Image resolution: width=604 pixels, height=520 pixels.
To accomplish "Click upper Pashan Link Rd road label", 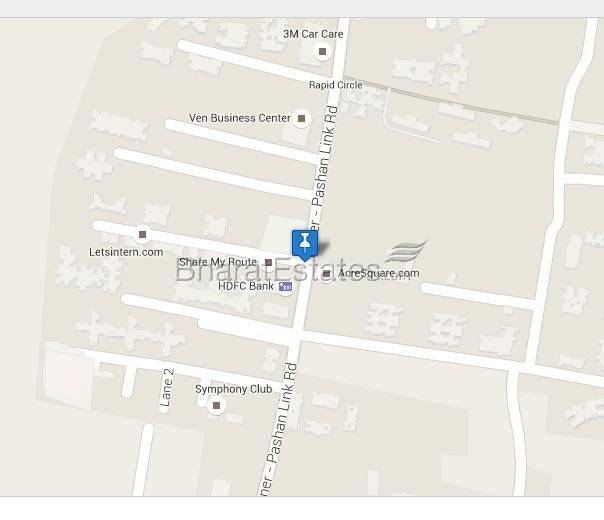I will point(323,168).
